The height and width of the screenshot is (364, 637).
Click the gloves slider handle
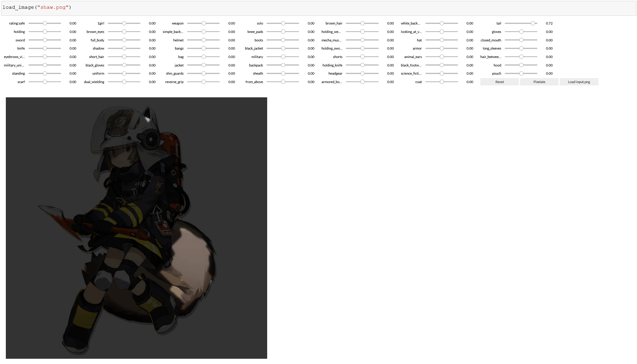(x=521, y=32)
